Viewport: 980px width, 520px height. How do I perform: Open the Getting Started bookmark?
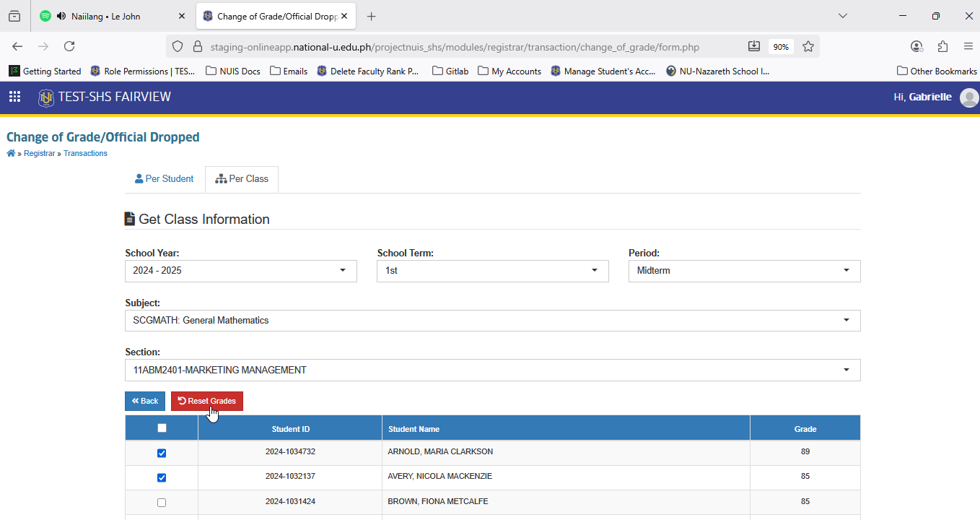tap(45, 71)
